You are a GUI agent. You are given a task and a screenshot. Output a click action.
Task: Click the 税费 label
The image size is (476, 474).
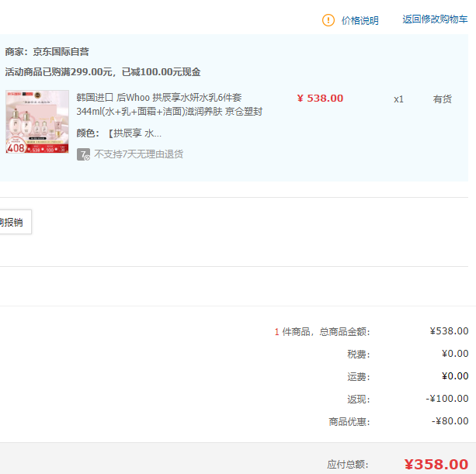click(359, 355)
